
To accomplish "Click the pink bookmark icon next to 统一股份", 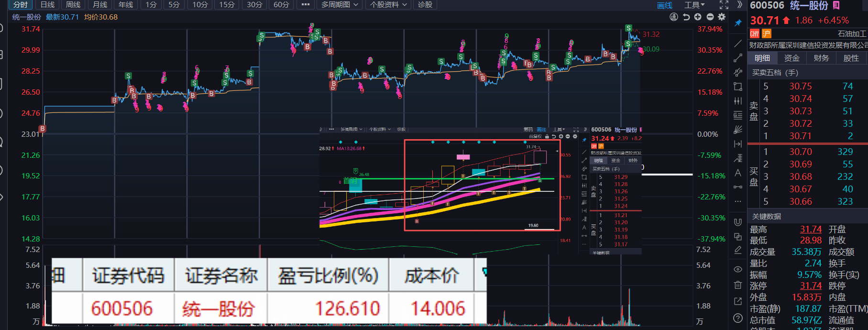I will pos(836,5).
